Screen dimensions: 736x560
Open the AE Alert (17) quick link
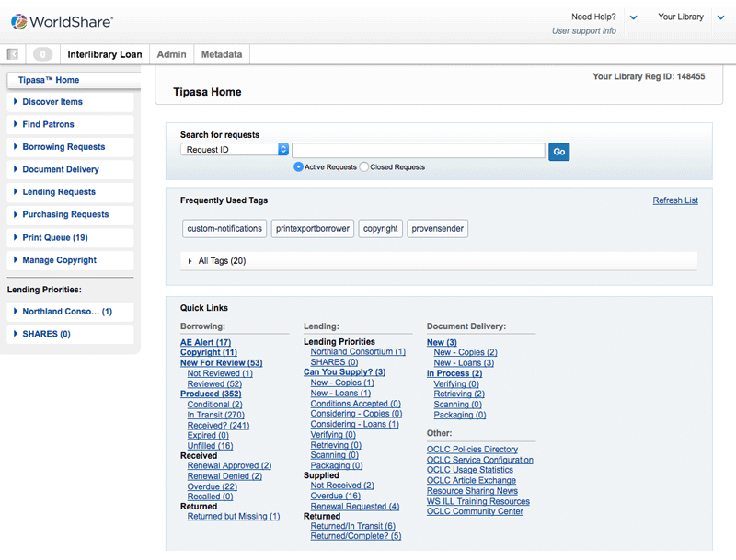coord(205,342)
